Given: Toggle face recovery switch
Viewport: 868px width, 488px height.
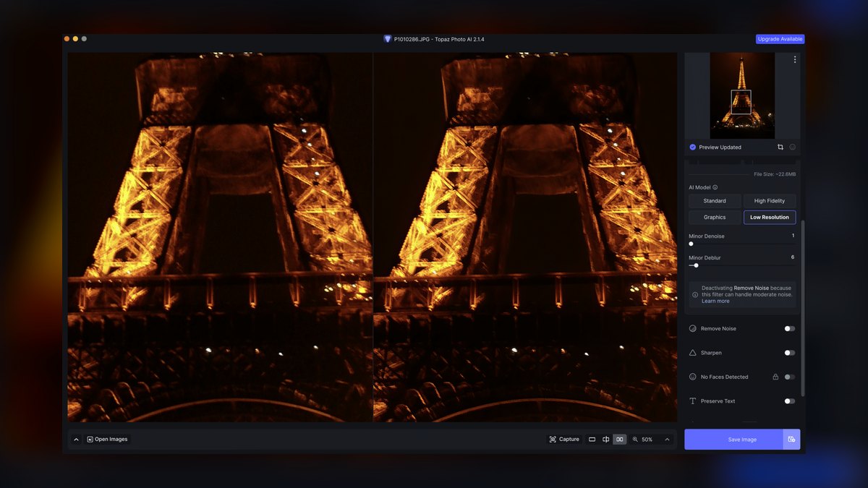Looking at the screenshot, I should coord(790,377).
